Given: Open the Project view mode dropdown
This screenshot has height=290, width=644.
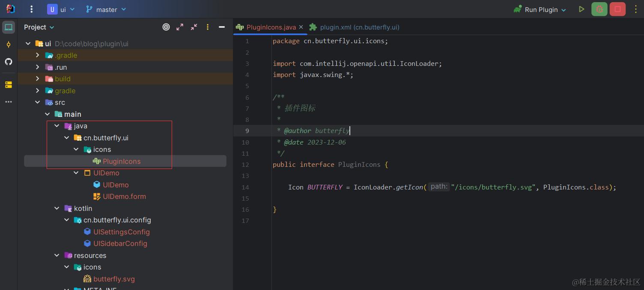Looking at the screenshot, I should [x=39, y=27].
